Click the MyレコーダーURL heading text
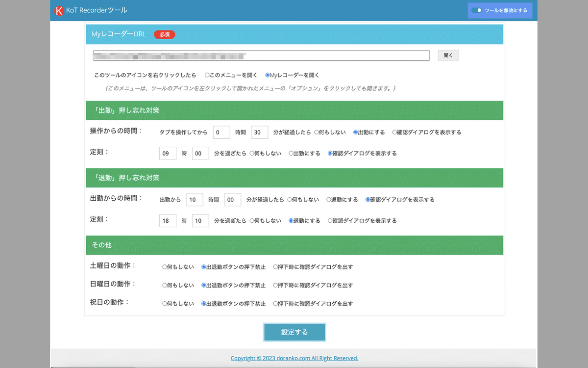Viewport: 588px width, 368px height. click(x=119, y=34)
